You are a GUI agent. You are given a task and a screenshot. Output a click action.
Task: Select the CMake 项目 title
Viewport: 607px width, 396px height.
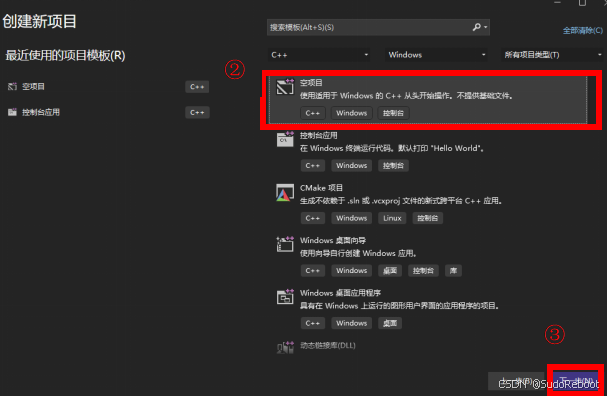click(x=321, y=188)
